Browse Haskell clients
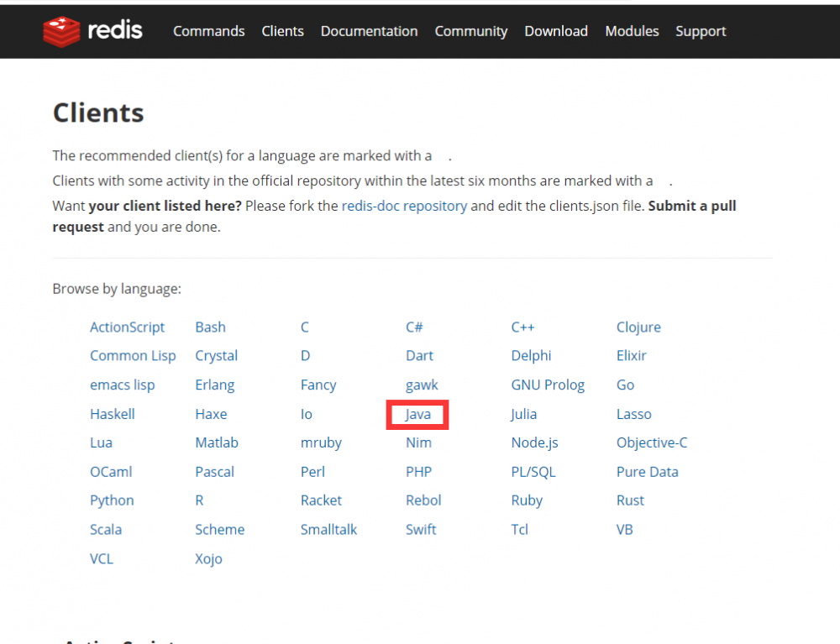This screenshot has width=840, height=644. [112, 414]
